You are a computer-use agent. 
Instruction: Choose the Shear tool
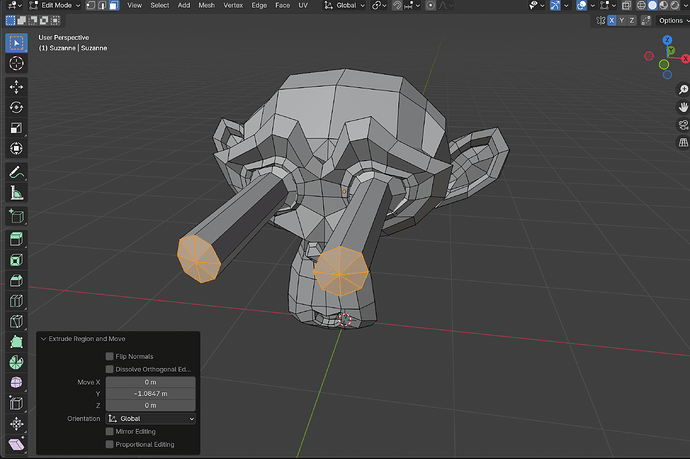tap(16, 444)
